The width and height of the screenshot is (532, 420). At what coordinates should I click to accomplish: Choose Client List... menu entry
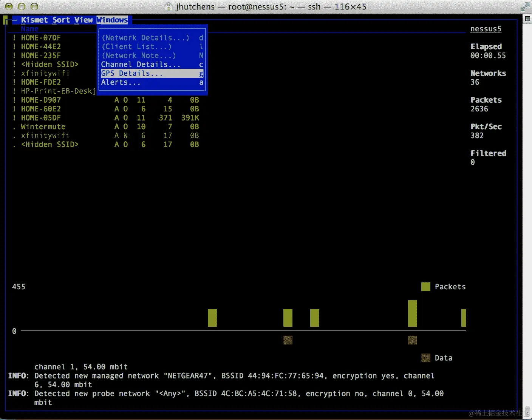point(152,47)
